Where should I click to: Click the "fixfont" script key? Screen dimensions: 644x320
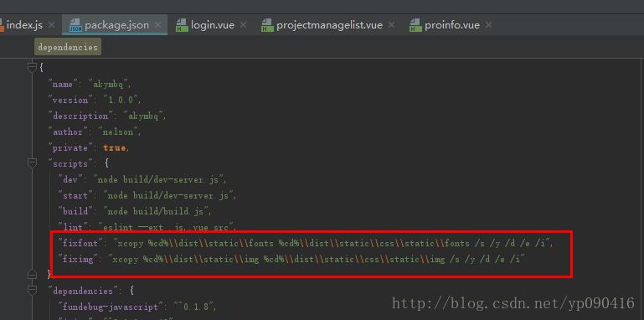[x=81, y=243]
